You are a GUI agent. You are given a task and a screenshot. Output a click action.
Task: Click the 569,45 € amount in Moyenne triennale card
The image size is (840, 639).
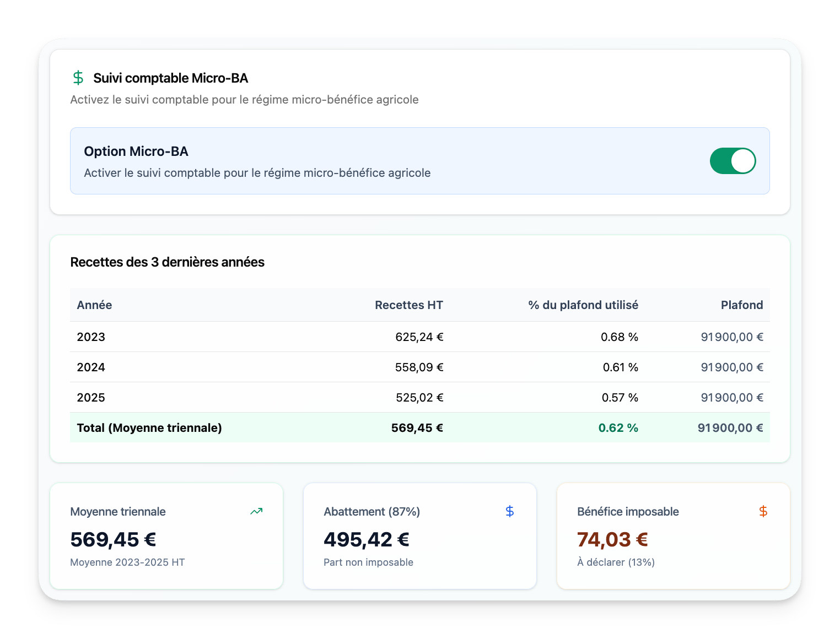click(113, 539)
